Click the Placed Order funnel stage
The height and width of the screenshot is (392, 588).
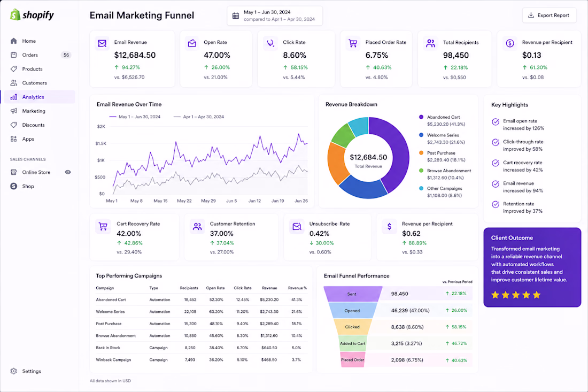(x=352, y=360)
